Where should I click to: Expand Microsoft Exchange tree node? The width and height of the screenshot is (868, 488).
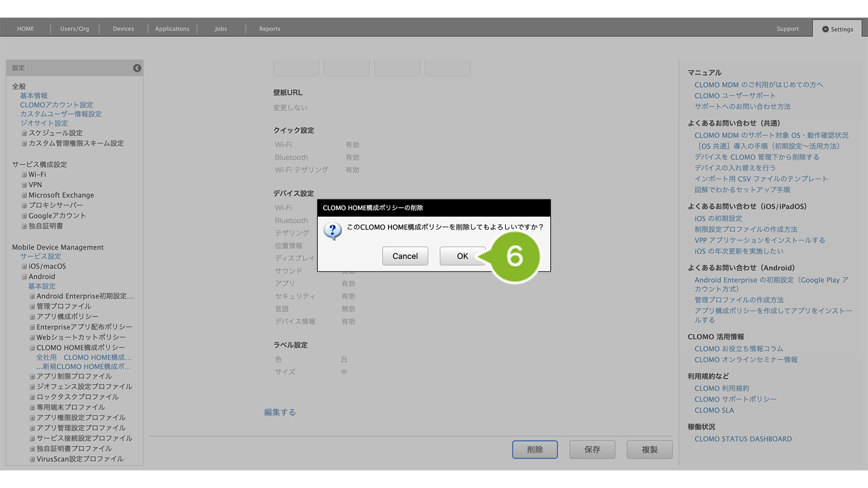point(24,195)
